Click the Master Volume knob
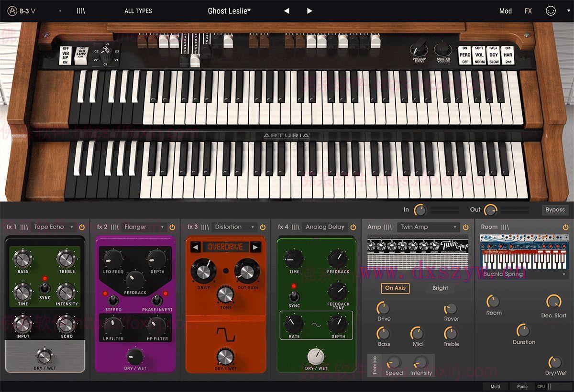The height and width of the screenshot is (392, 574). 442,48
